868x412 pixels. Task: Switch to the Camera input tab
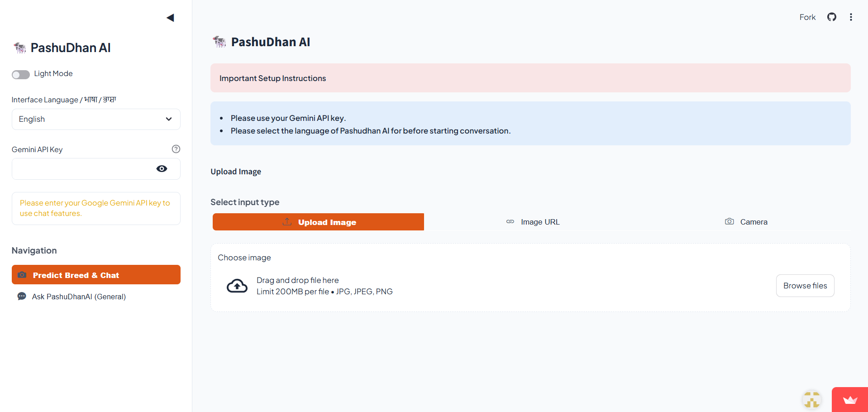click(746, 222)
